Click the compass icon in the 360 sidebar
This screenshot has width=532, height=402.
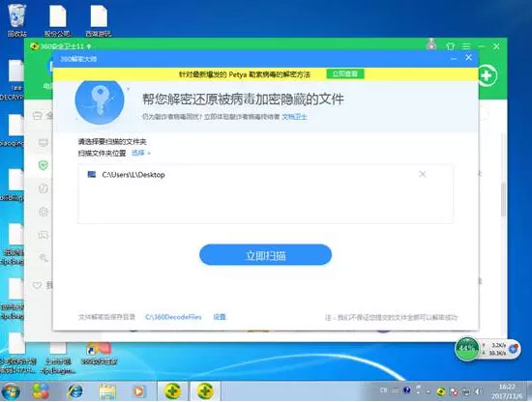pyautogui.click(x=44, y=188)
